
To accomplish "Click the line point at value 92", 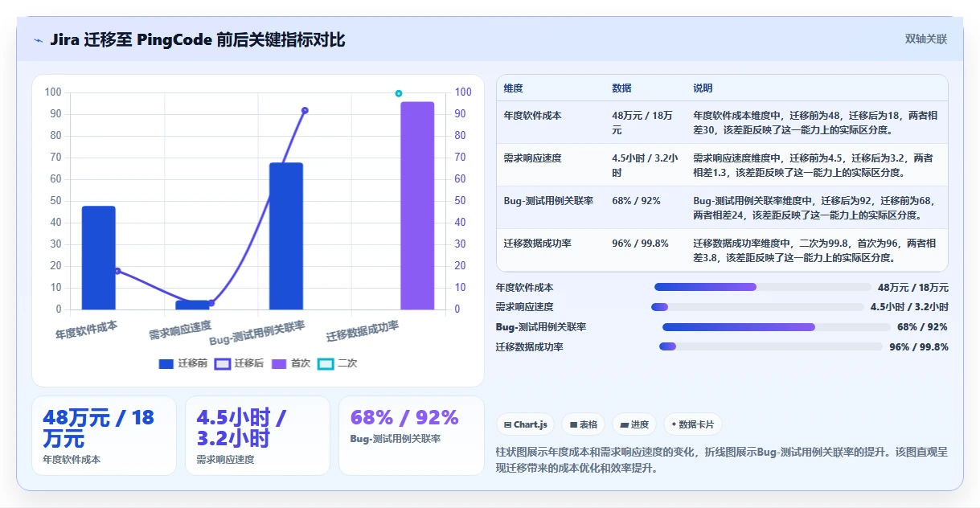I will point(305,111).
